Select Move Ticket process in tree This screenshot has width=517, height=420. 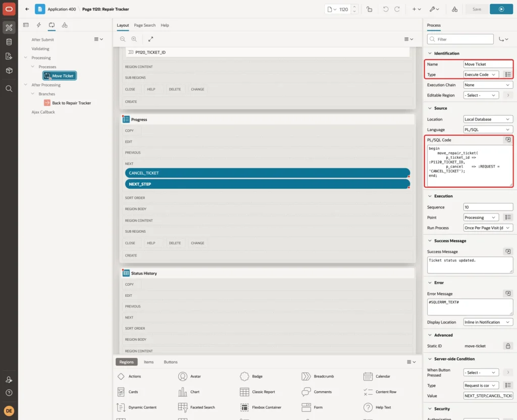click(60, 76)
